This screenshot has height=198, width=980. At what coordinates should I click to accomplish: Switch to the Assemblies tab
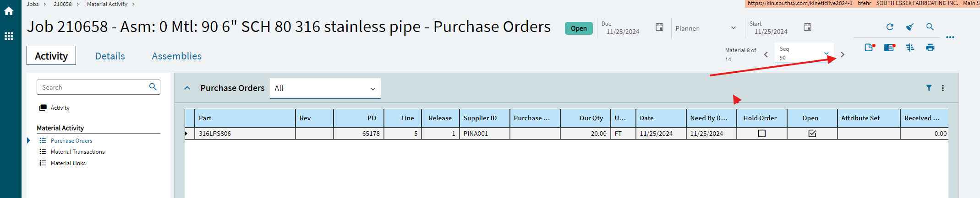tap(177, 56)
